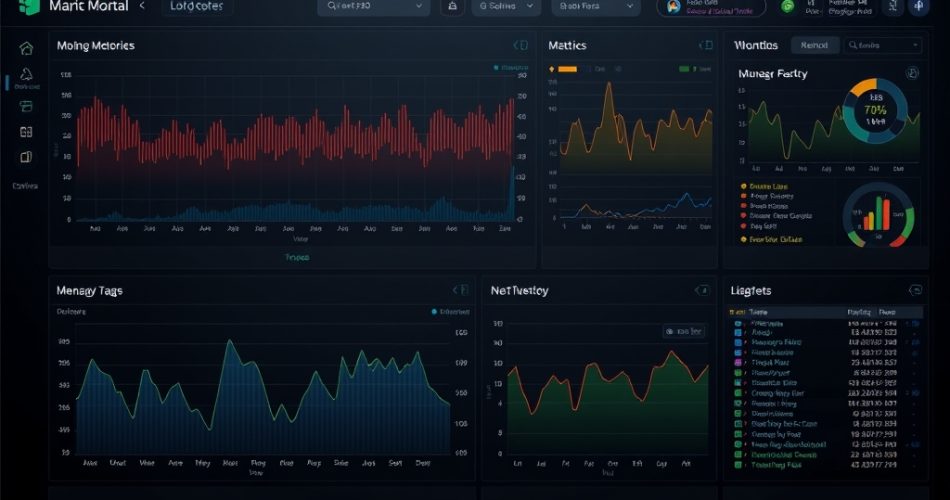The width and height of the screenshot is (950, 500).
Task: Click the Liagfets panel title
Action: click(x=751, y=291)
